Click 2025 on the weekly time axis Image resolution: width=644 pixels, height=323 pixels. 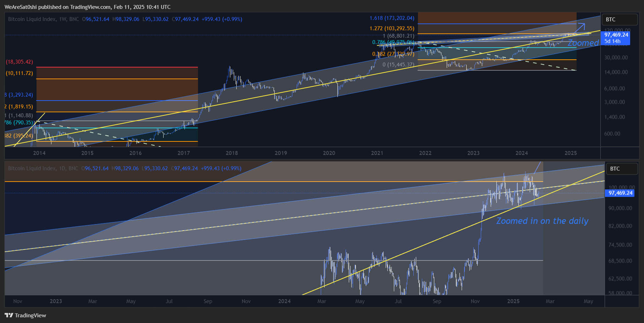point(571,153)
